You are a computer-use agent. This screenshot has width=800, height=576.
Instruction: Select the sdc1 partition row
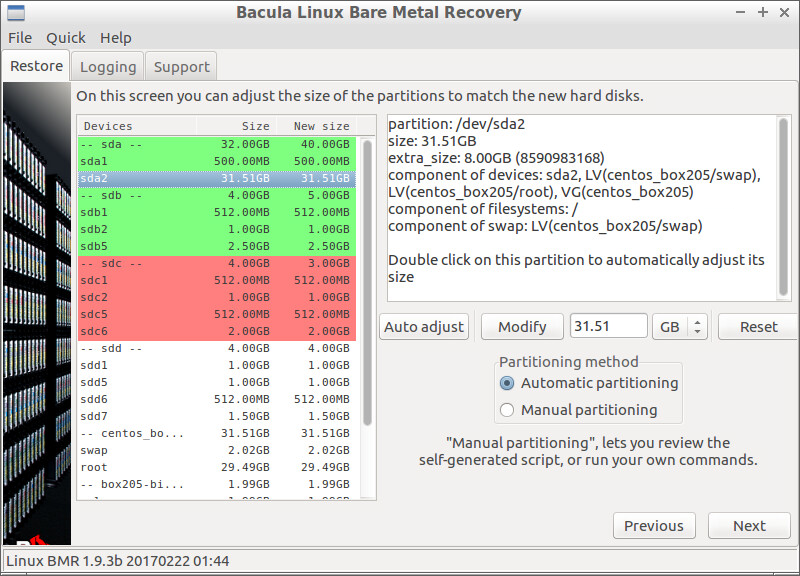point(217,280)
